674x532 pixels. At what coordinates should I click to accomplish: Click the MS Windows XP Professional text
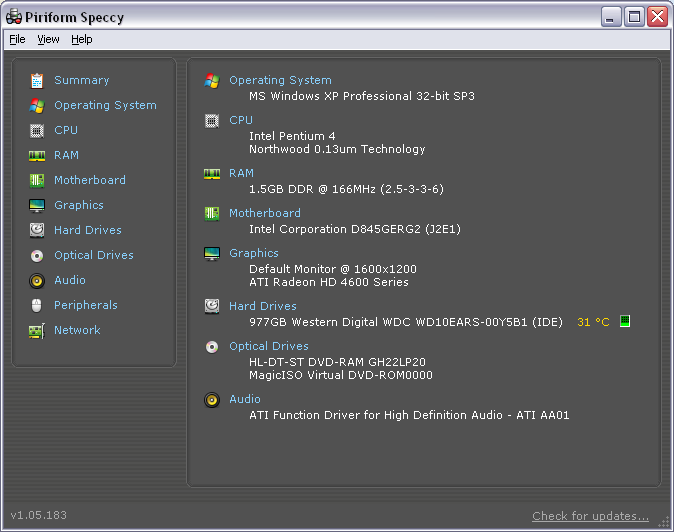coord(362,96)
